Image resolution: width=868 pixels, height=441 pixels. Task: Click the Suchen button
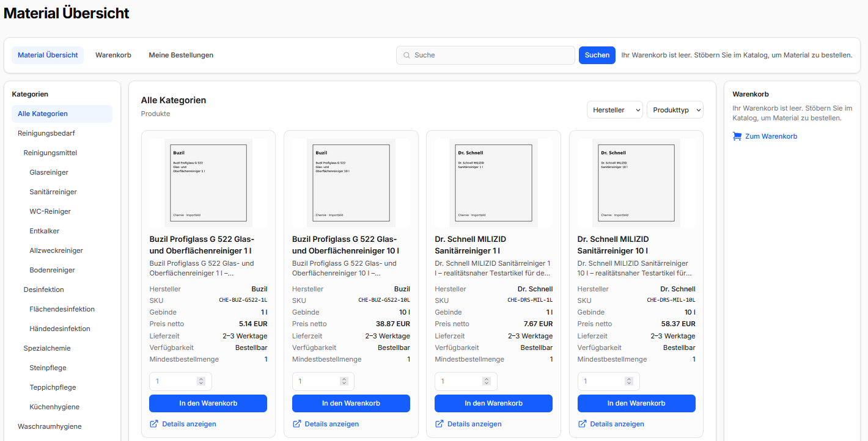click(597, 55)
